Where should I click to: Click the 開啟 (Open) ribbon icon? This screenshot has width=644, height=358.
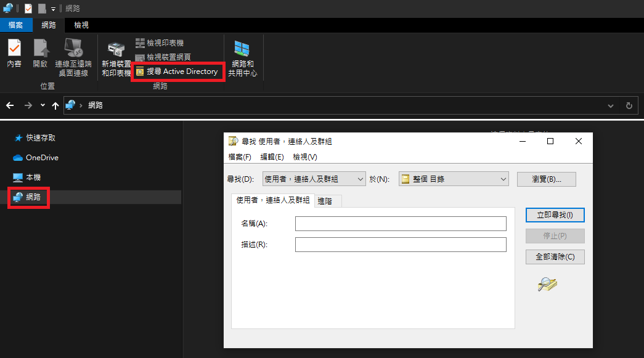coord(40,54)
